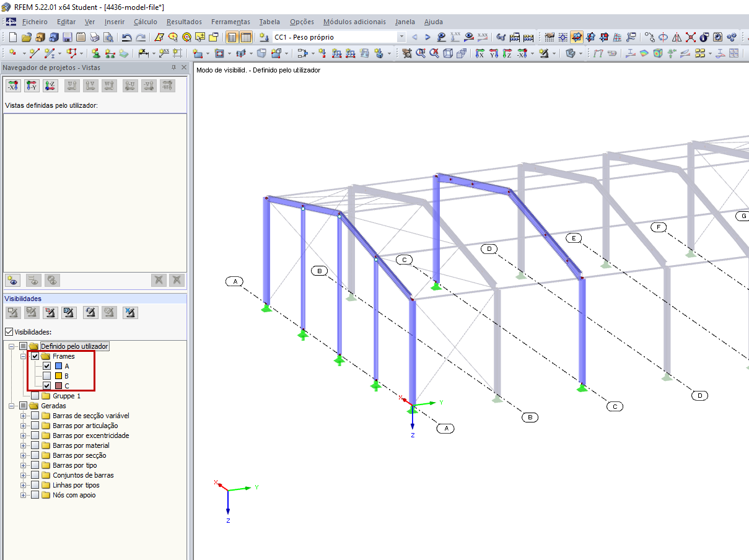749x560 pixels.
Task: Save the model with the floppy icon
Action: (x=67, y=37)
